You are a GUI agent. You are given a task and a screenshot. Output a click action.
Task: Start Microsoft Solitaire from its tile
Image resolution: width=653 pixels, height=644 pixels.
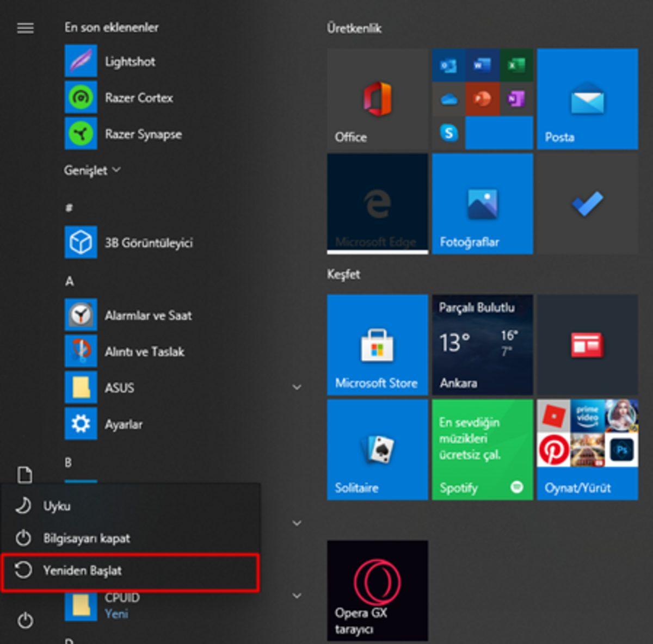point(377,450)
